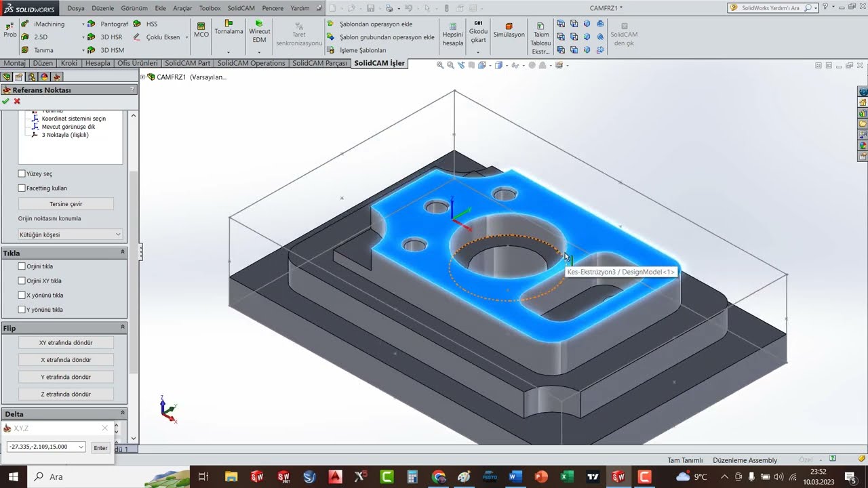Switch to SolidCAM Parçası tab
Viewport: 868px width, 488px height.
coord(319,63)
